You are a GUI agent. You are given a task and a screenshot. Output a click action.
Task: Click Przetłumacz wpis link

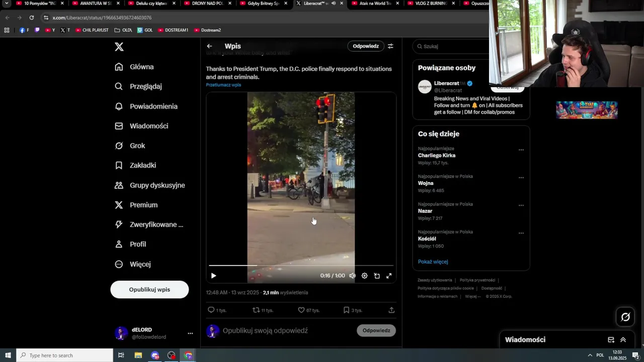tap(223, 85)
